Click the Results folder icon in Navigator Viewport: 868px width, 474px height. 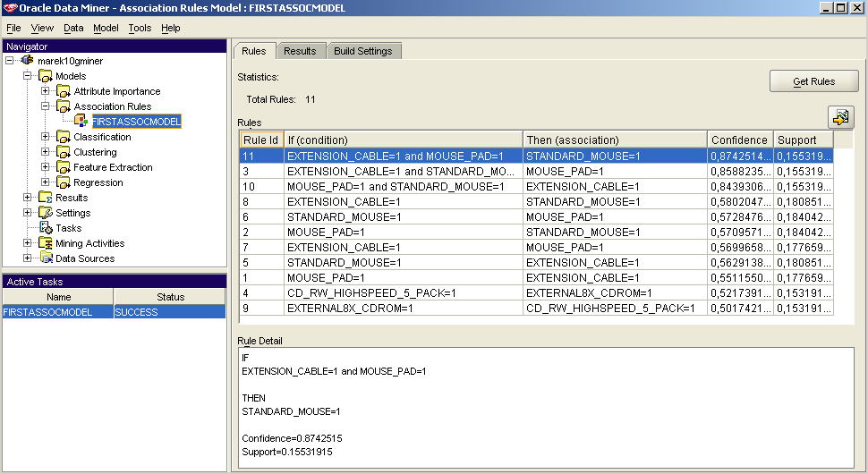(x=45, y=198)
